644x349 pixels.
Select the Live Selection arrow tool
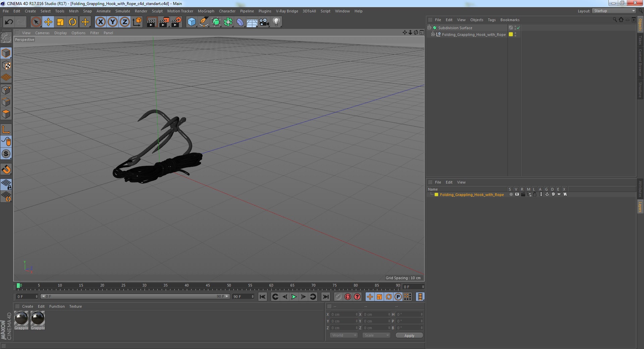pyautogui.click(x=36, y=22)
